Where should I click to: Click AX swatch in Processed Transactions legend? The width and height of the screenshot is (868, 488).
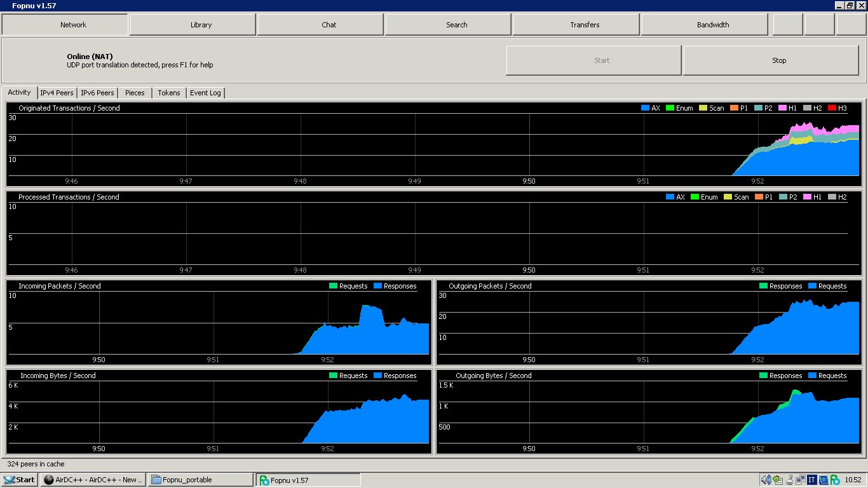click(670, 197)
